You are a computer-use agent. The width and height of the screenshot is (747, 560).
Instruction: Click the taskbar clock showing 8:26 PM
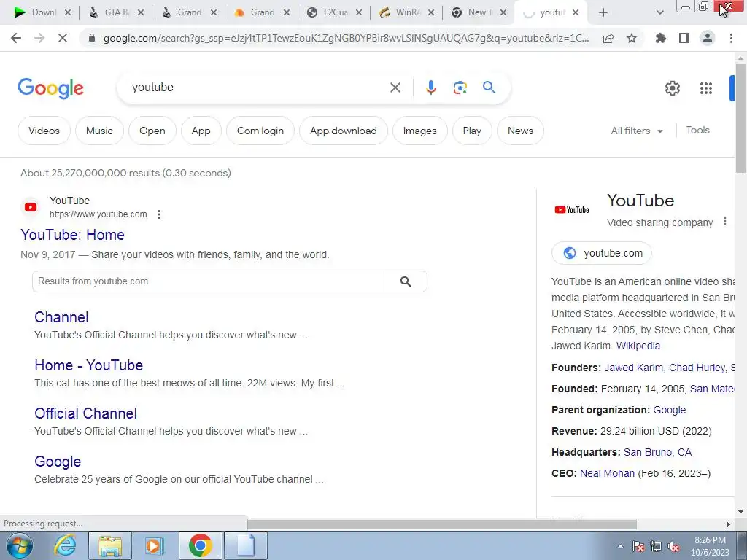(710, 546)
